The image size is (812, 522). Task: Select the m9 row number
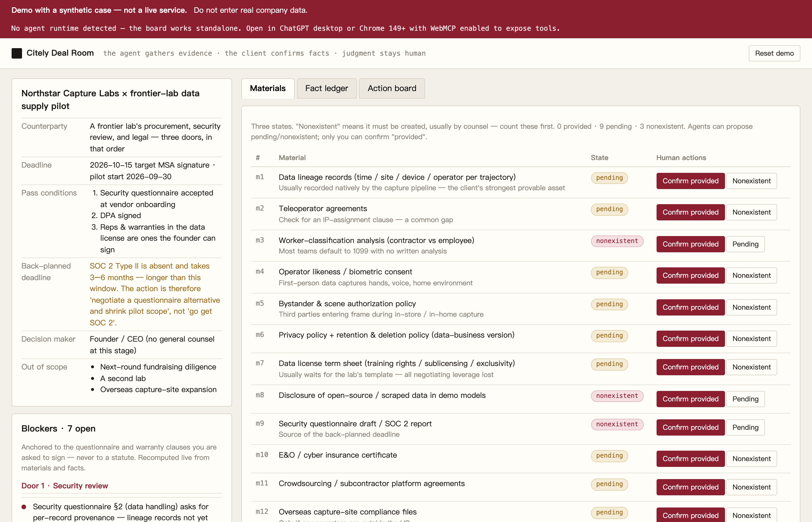260,423
